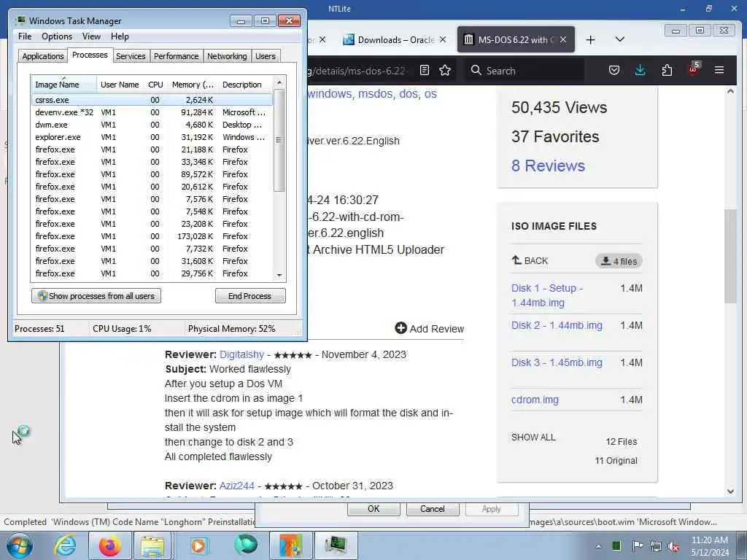Switch to Firefox taskbar button
The image size is (747, 560).
[109, 545]
